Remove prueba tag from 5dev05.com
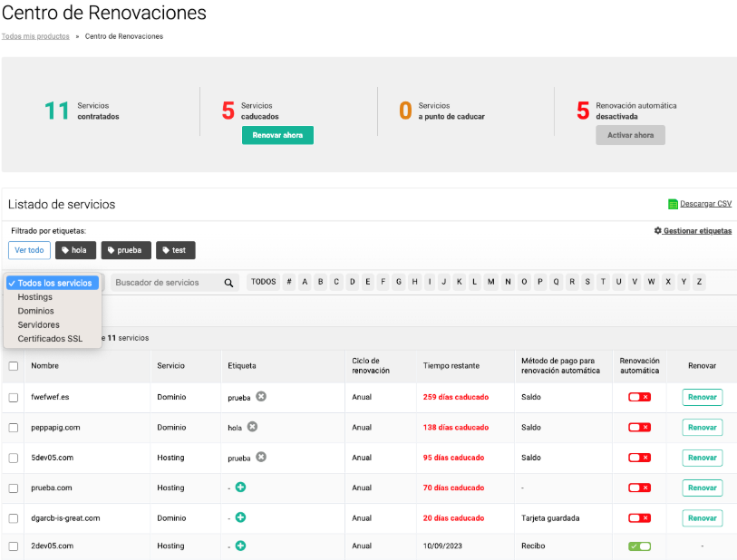The height and width of the screenshot is (560, 737). 261,457
